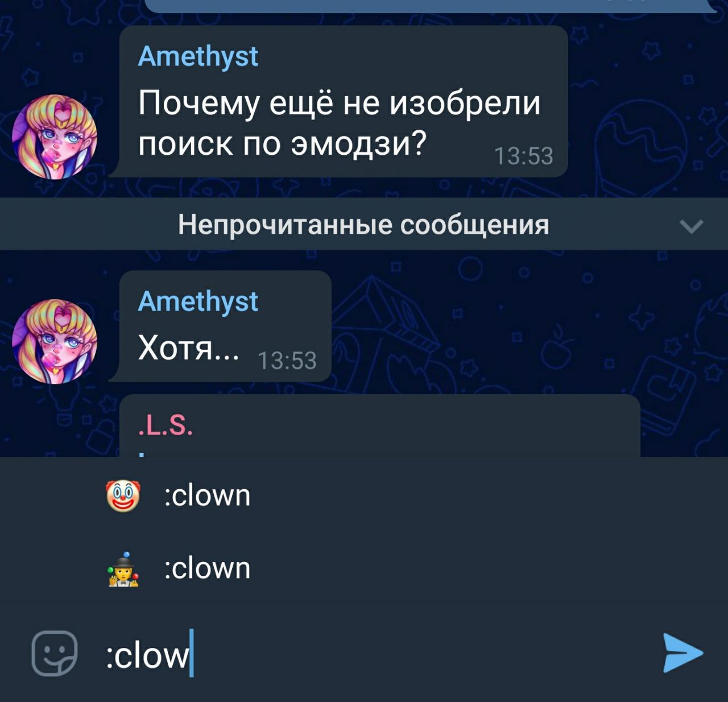
Task: Open Amethyst's avatar beside the emoji question
Action: [55, 137]
